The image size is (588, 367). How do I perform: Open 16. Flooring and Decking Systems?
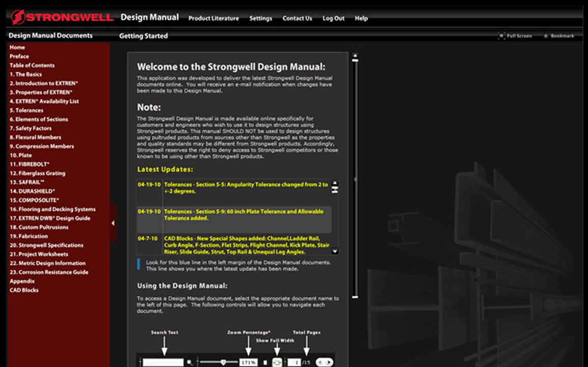coord(52,209)
